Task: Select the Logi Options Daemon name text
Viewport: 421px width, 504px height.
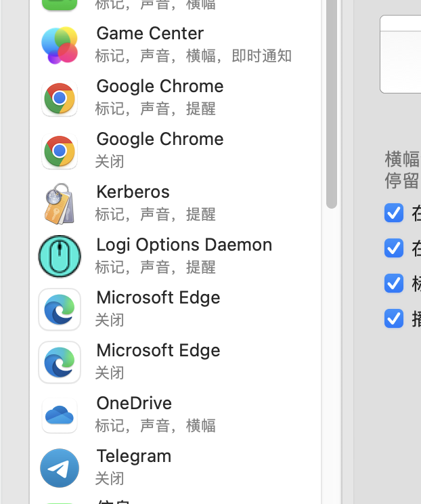Action: (x=184, y=245)
